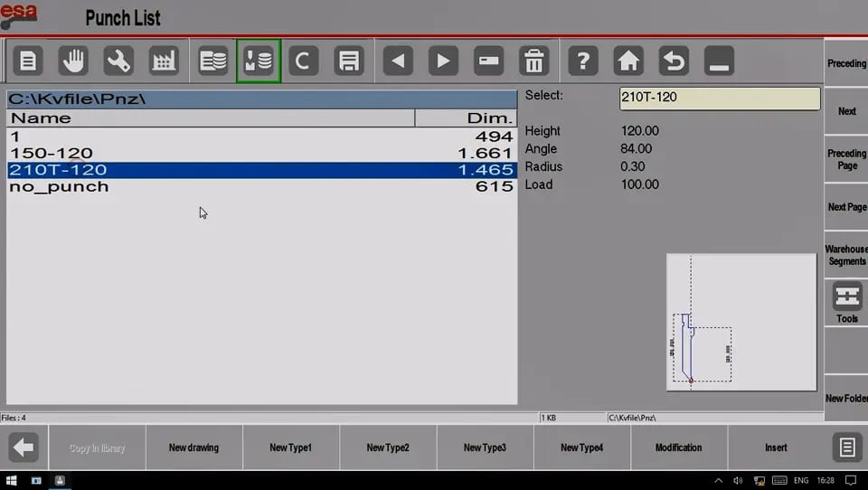Click the undo arrow icon
Viewport: 868px width, 490px height.
[x=674, y=61]
